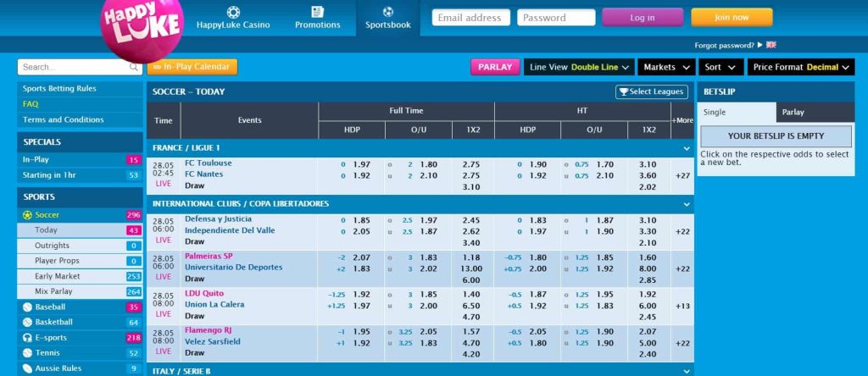
Task: Click the Basketball sport icon
Action: click(x=28, y=323)
